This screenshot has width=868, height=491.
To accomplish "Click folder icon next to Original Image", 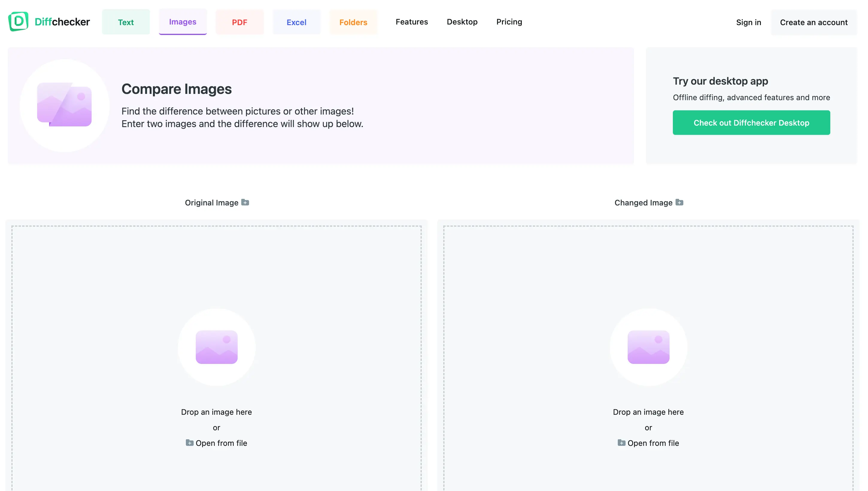I will (x=245, y=202).
